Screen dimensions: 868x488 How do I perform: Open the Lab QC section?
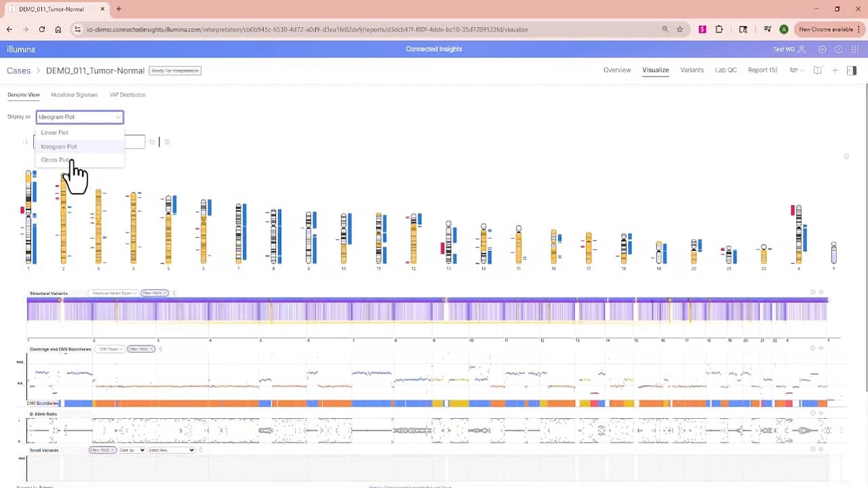tap(726, 70)
